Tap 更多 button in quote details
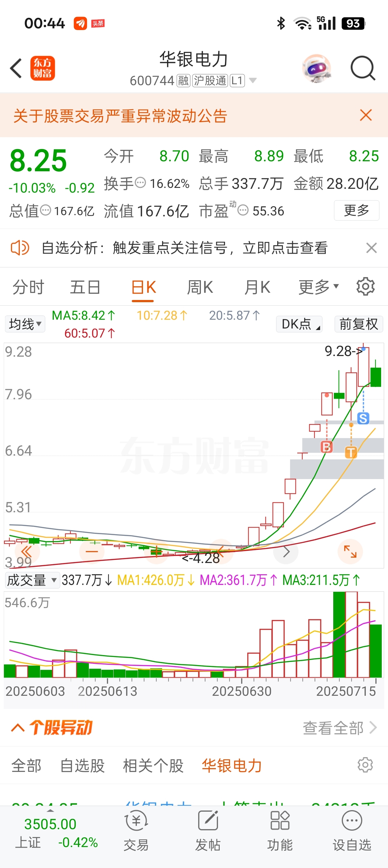 (357, 211)
